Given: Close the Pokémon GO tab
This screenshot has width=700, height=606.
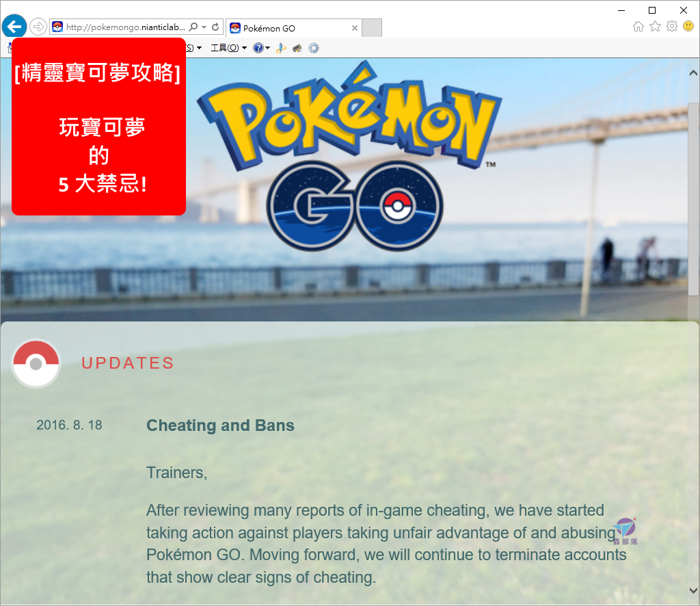Looking at the screenshot, I should (x=355, y=28).
